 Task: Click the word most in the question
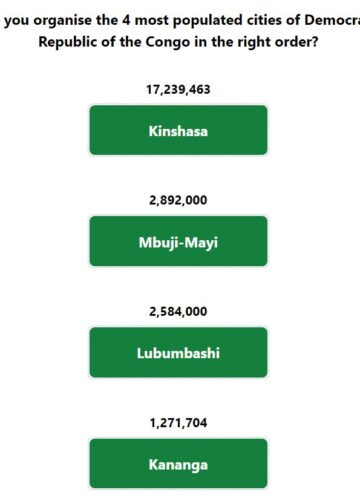[152, 21]
